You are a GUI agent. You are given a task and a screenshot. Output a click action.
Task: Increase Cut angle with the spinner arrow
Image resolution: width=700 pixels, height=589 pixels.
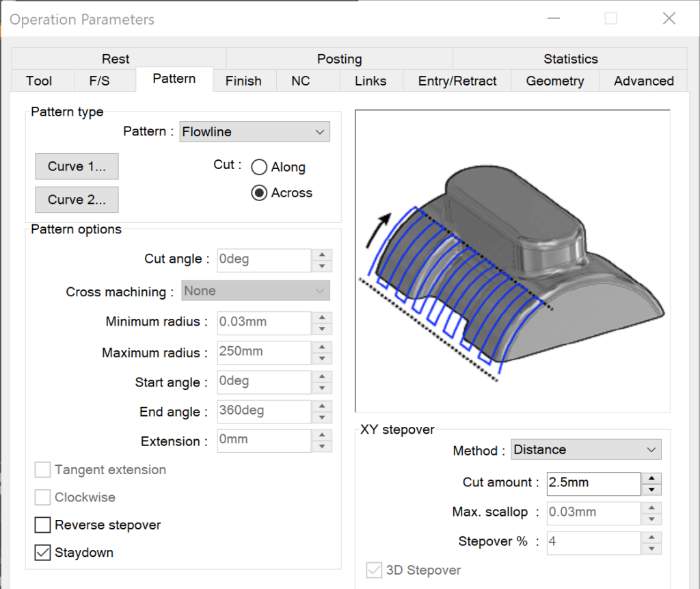click(x=321, y=256)
